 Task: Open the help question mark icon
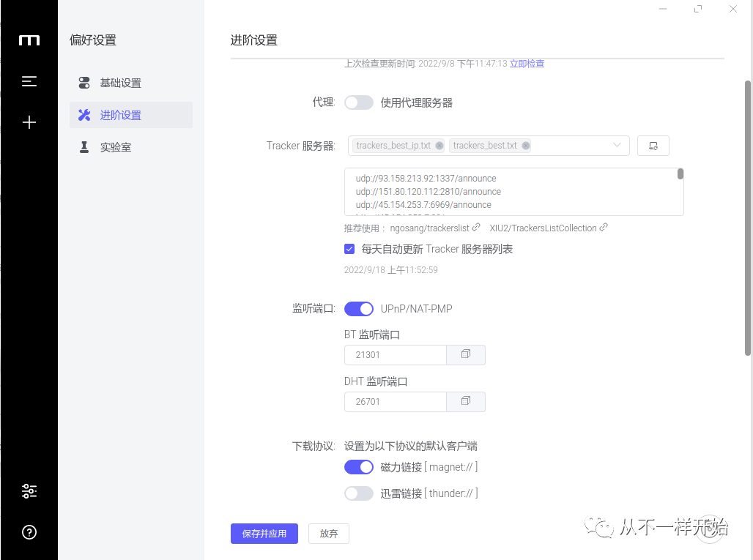tap(29, 532)
